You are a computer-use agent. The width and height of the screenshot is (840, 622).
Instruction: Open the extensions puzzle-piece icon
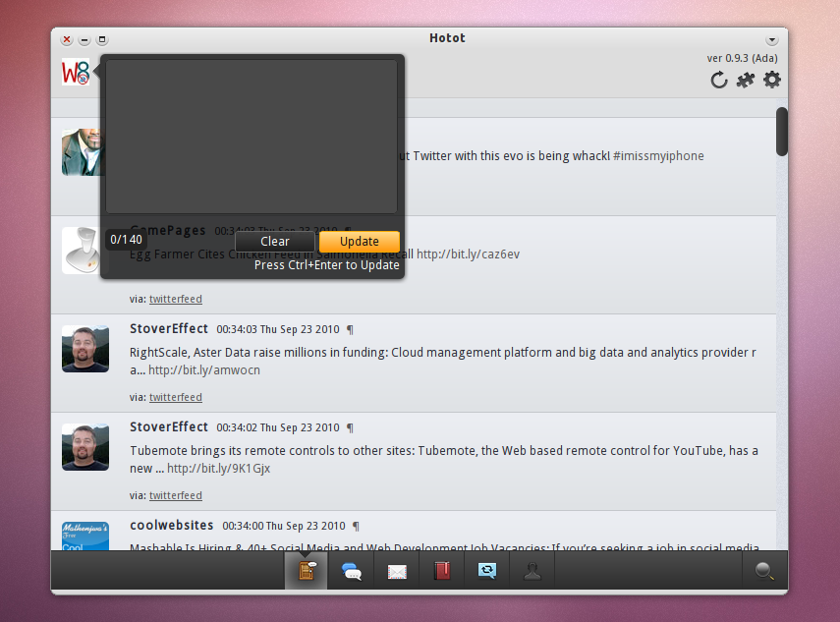tap(745, 81)
